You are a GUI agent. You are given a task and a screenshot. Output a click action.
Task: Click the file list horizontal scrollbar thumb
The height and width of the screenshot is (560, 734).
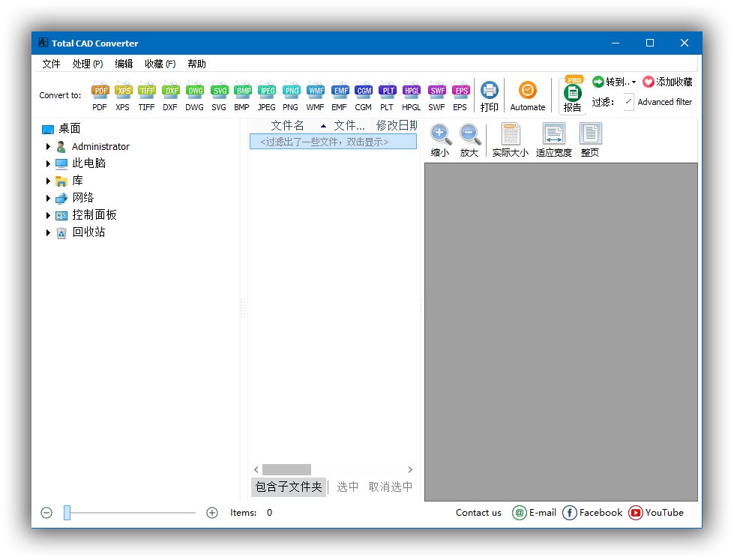click(x=286, y=469)
